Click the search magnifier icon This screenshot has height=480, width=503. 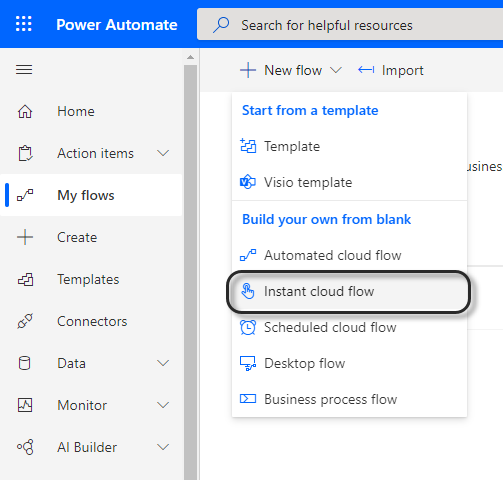[221, 25]
